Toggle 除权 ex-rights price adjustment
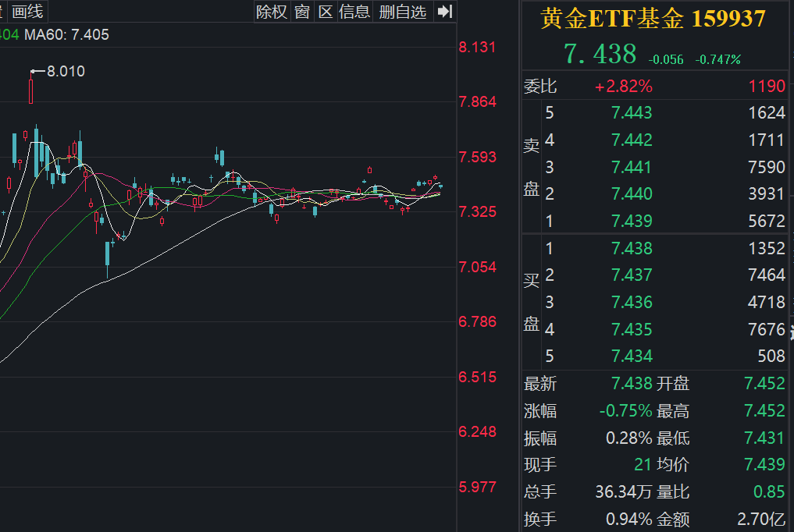794x532 pixels. click(271, 11)
